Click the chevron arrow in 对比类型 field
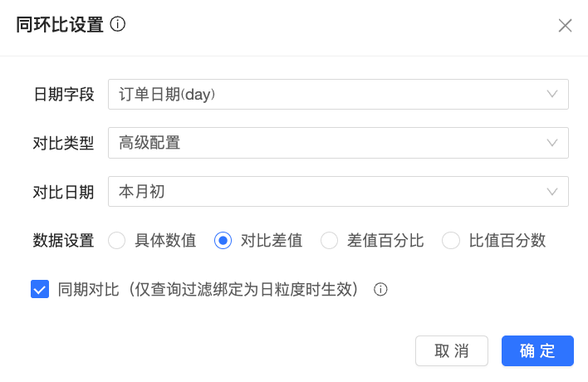 [x=553, y=143]
